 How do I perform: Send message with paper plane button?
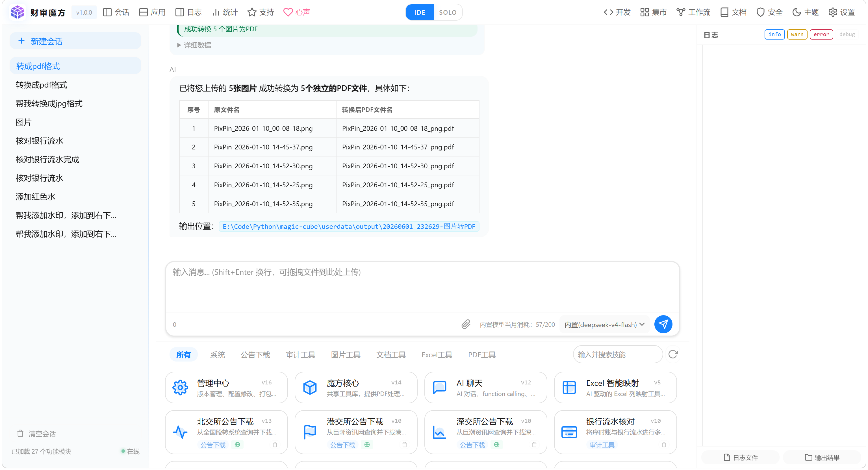663,325
